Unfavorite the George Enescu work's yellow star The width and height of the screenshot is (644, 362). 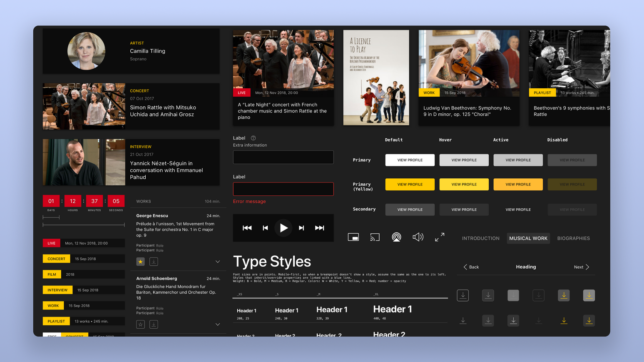[x=140, y=261]
